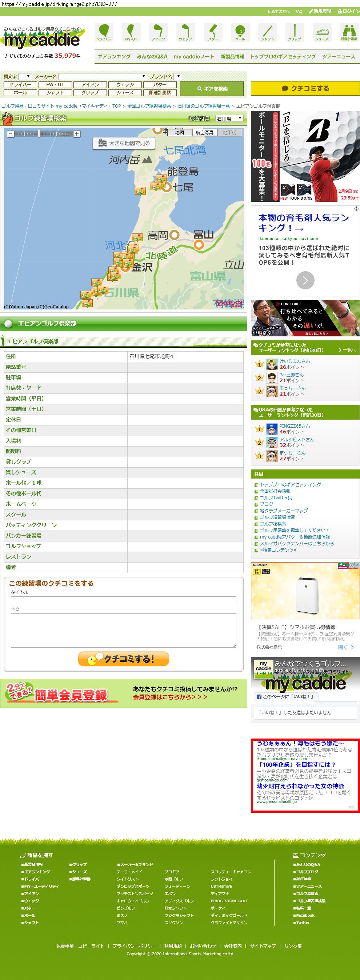Open the Ball category icon
Viewport: 360px width, 980px height.
(240, 32)
